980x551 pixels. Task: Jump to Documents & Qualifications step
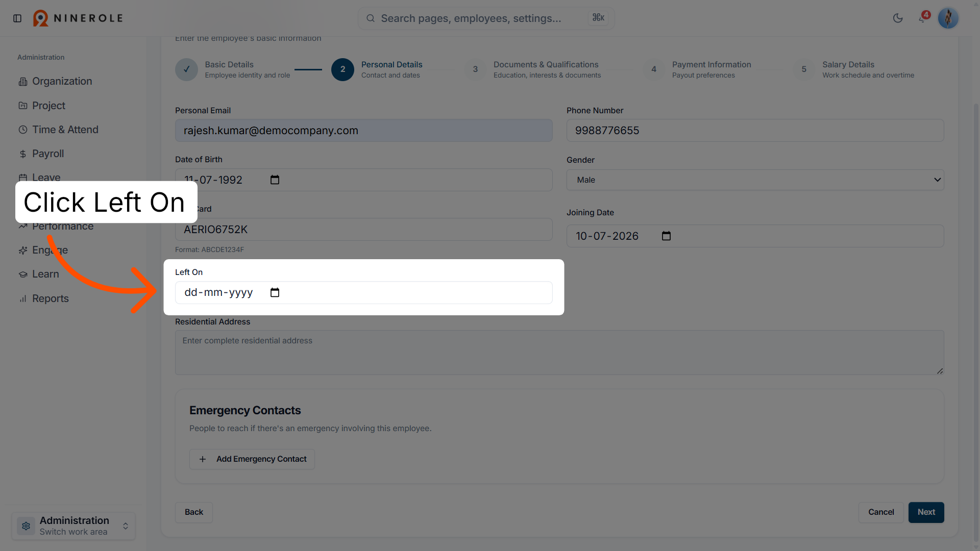click(x=533, y=69)
